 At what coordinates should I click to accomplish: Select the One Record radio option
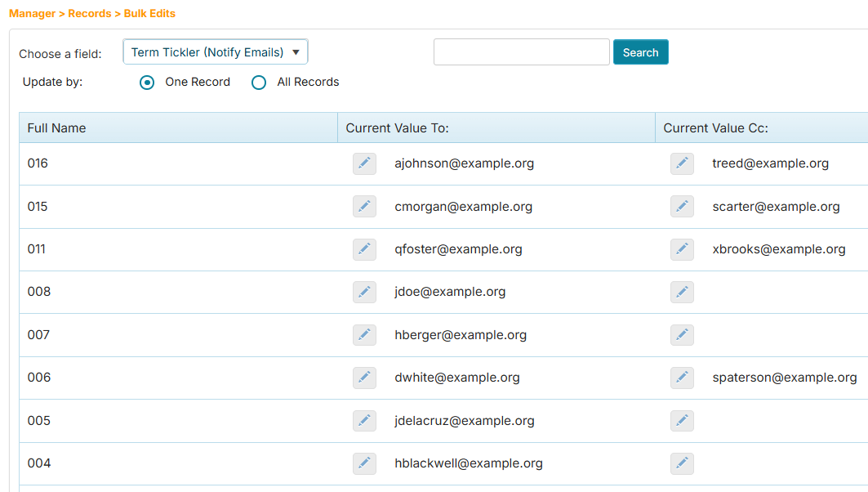coord(147,83)
